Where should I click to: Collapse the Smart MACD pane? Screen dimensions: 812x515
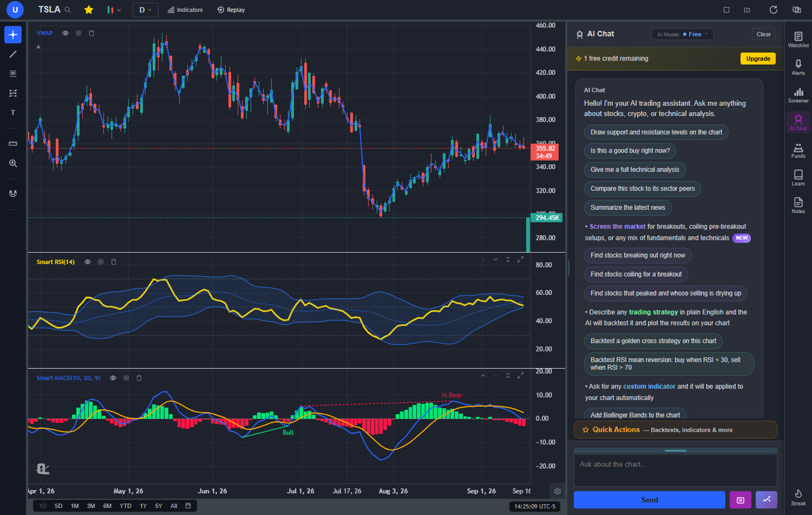508,375
